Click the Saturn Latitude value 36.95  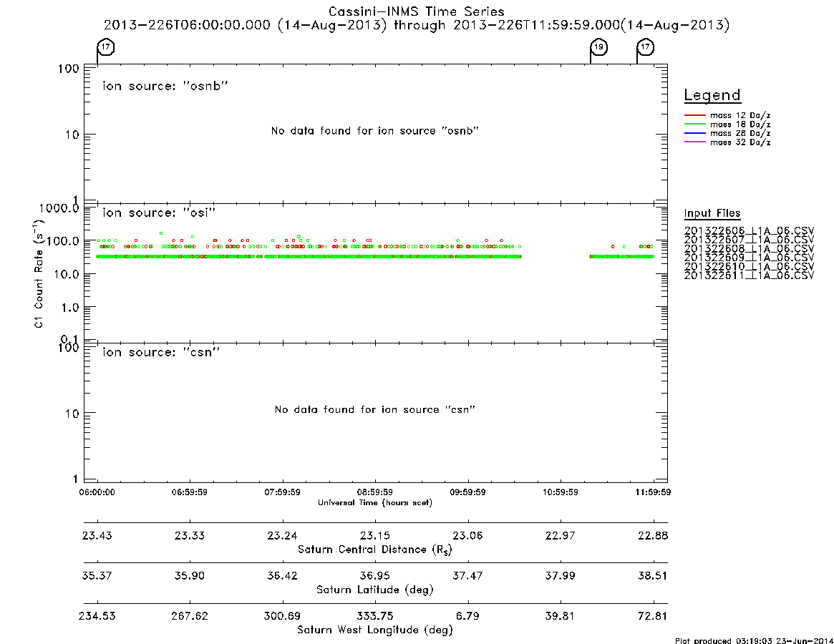coord(375,576)
